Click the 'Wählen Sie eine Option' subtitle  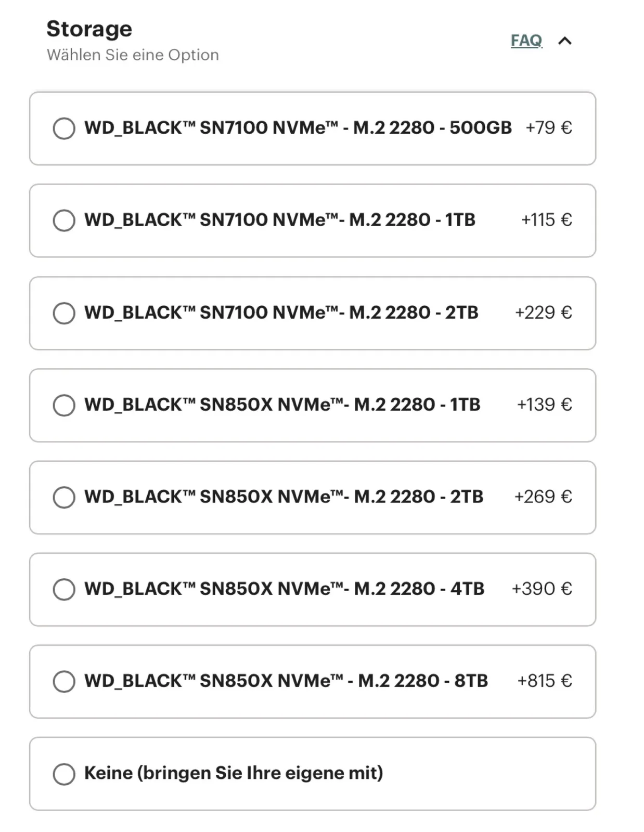[x=133, y=55]
